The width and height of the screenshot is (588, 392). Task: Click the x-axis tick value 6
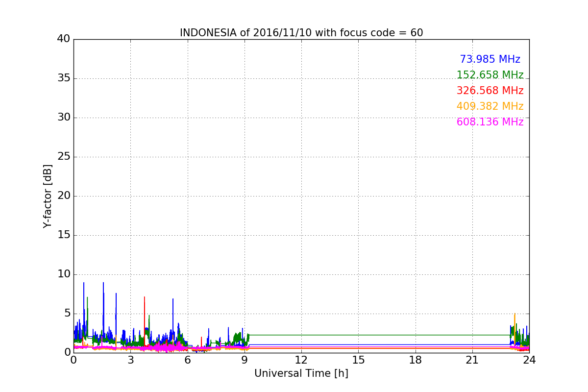click(188, 360)
